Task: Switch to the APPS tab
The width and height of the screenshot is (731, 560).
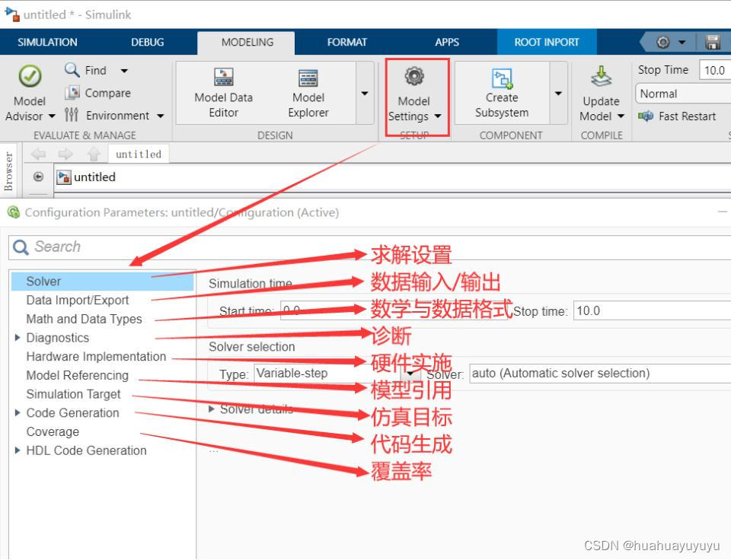Action: 447,43
